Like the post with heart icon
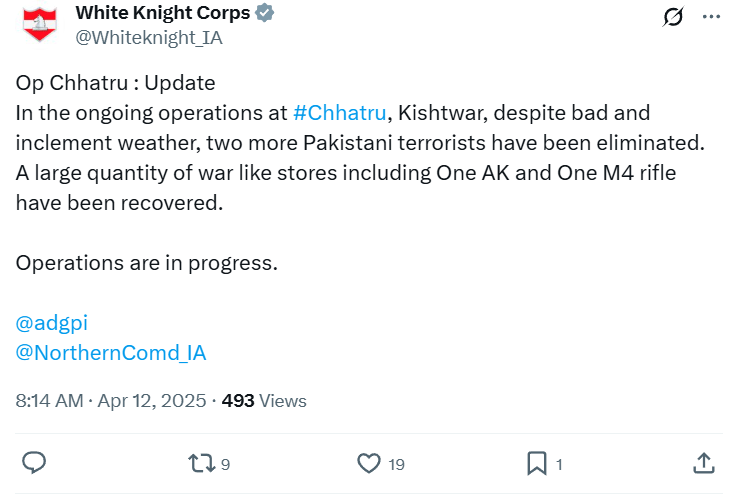 [x=369, y=463]
